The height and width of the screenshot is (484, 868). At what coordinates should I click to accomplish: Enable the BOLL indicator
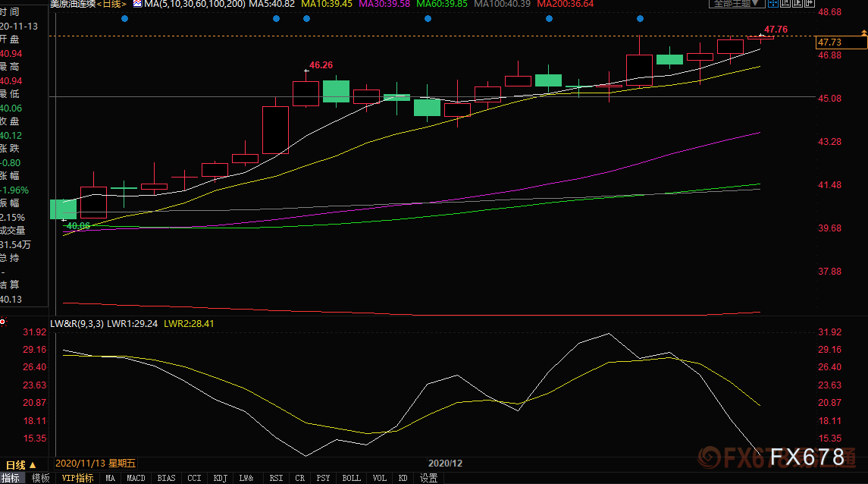pyautogui.click(x=351, y=478)
